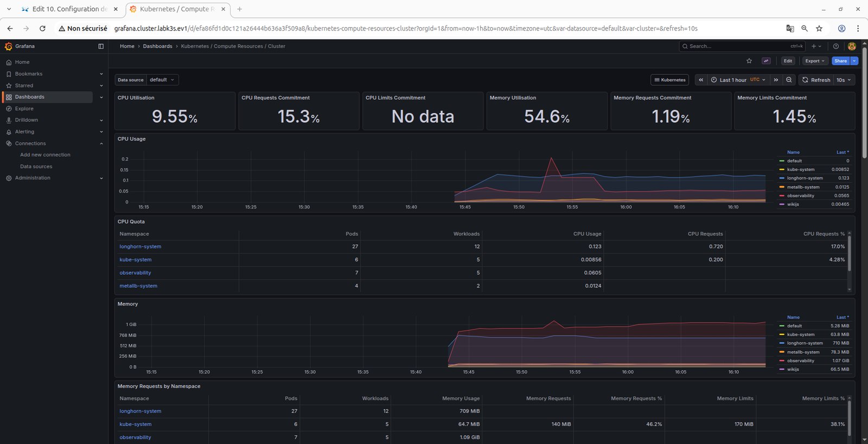Image resolution: width=868 pixels, height=444 pixels.
Task: Click metallb-system in CPU Quota table
Action: 138,286
